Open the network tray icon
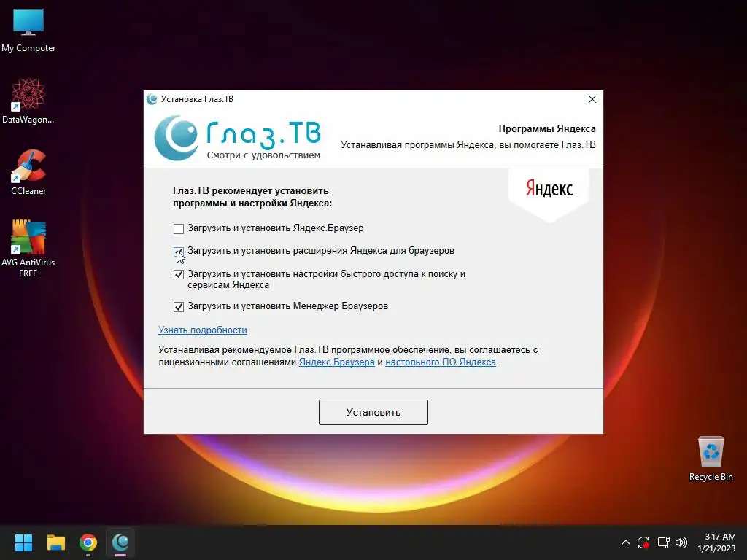 (x=663, y=542)
